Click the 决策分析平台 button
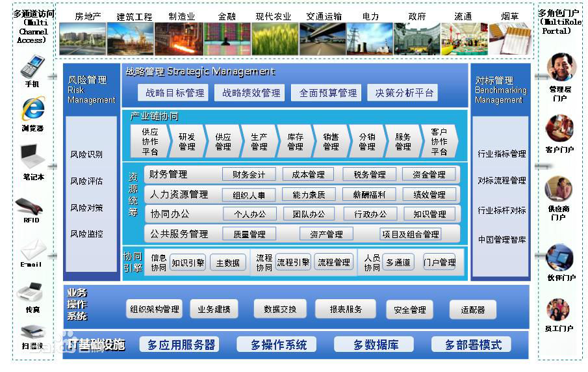This screenshot has height=372, width=588. [403, 93]
